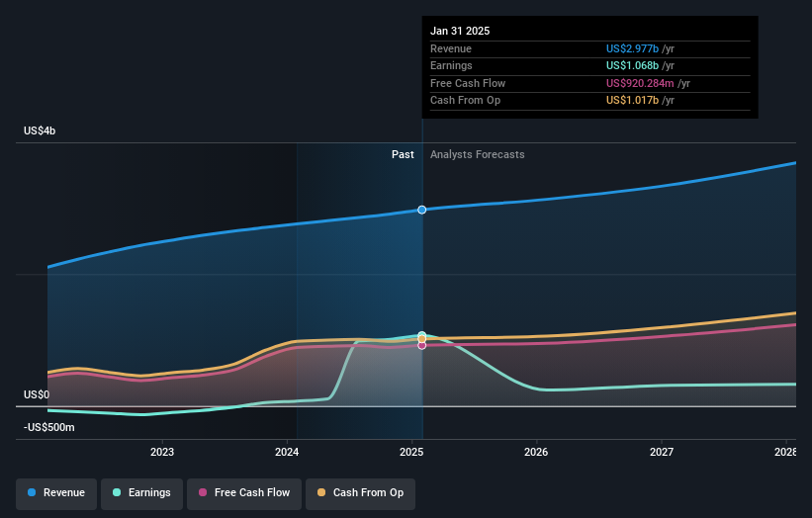This screenshot has width=812, height=518.
Task: Toggle the Free Cash Flow legend series
Action: tap(244, 492)
